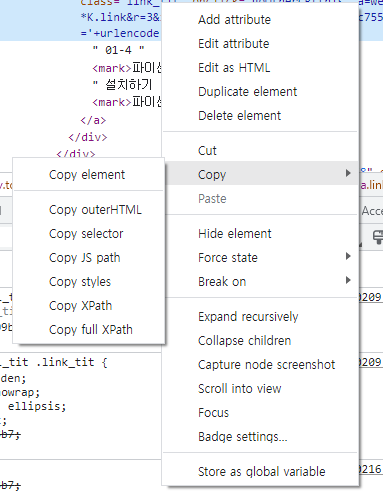Open the Break on submenu
The height and width of the screenshot is (495, 383).
(260, 282)
